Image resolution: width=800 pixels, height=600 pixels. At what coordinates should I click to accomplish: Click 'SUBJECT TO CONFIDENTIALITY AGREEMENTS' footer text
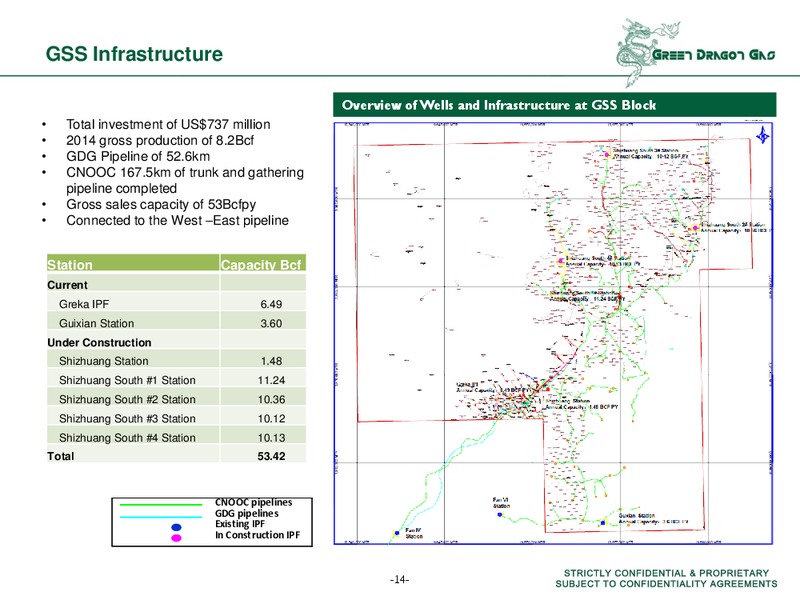[x=666, y=584]
